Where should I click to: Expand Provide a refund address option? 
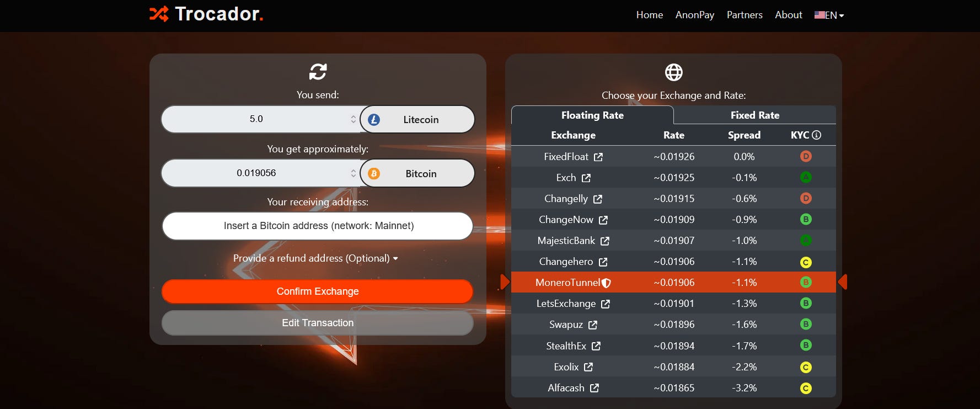pyautogui.click(x=315, y=258)
